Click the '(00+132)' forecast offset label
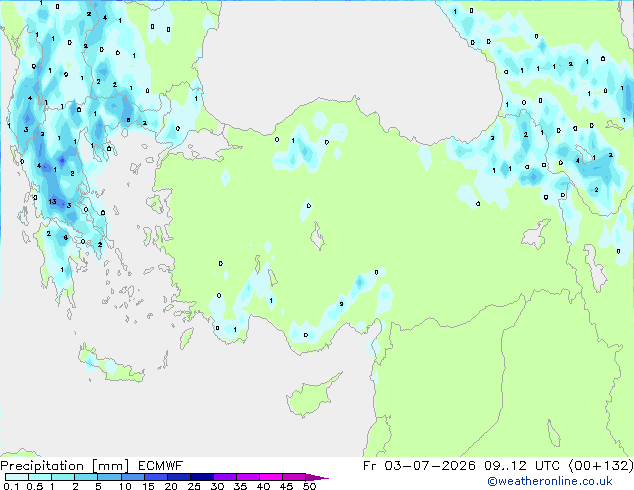 click(601, 466)
